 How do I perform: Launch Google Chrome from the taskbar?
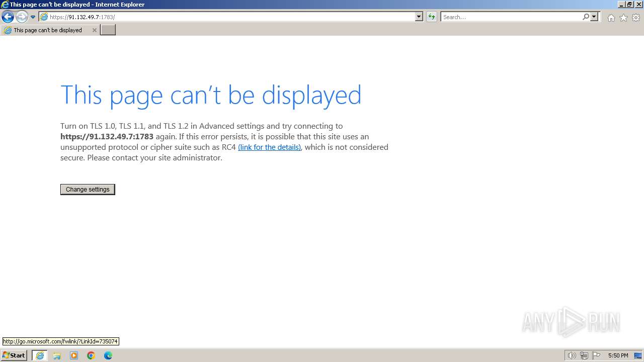point(91,355)
